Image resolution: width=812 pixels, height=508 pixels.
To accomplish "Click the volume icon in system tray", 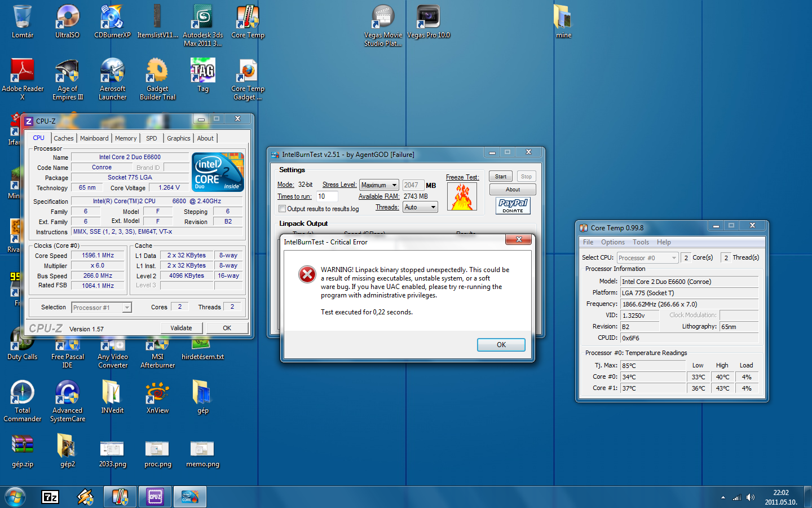I will click(750, 497).
